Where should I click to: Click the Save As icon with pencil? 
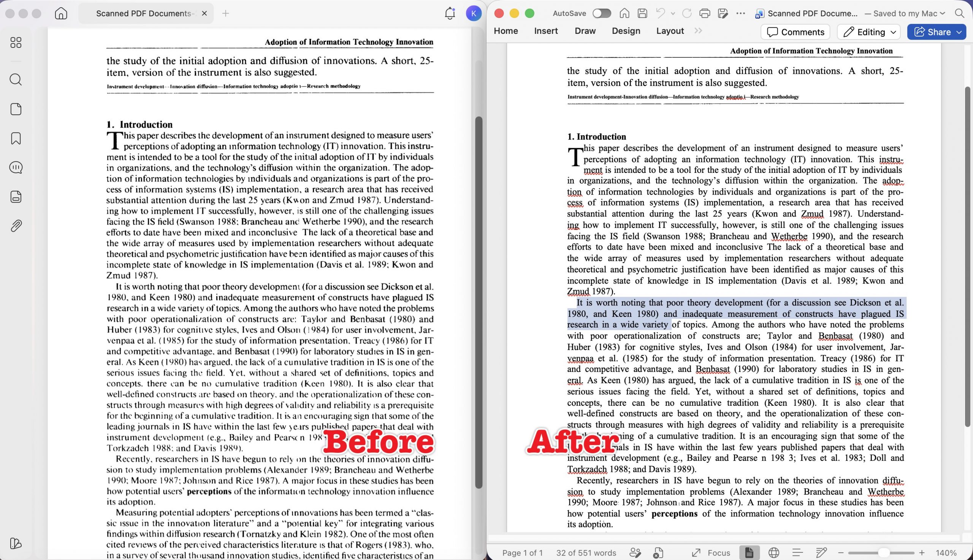click(723, 13)
